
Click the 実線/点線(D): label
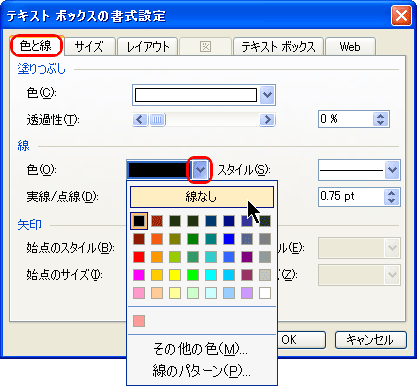tap(62, 197)
